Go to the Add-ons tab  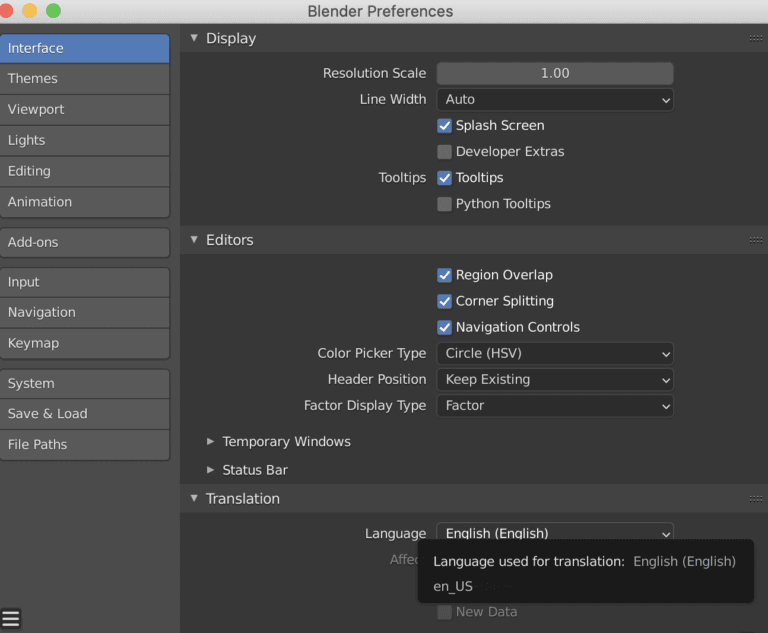pos(85,243)
